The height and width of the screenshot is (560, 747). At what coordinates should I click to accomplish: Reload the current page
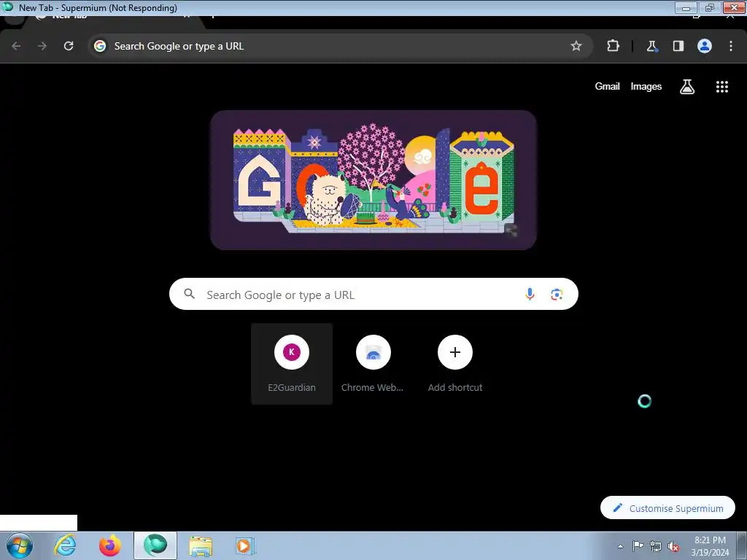click(69, 46)
